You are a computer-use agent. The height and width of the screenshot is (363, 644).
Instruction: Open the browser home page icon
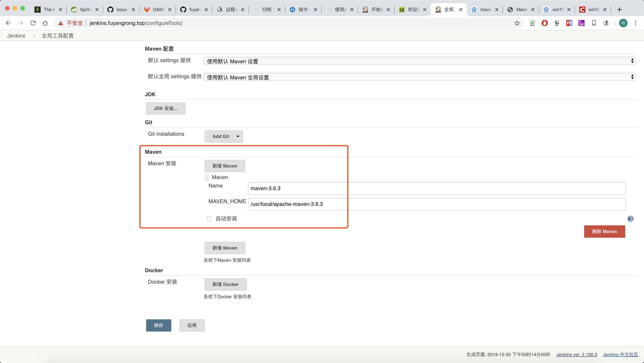45,23
